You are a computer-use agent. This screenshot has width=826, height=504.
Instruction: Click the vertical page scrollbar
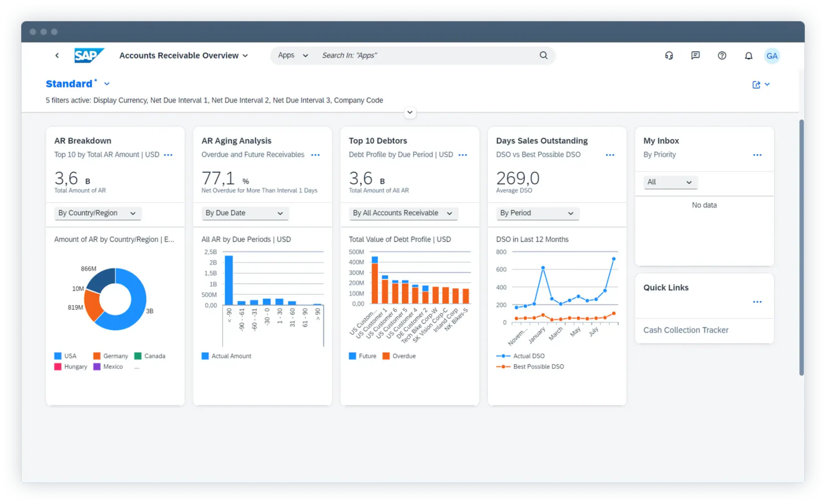point(801,248)
